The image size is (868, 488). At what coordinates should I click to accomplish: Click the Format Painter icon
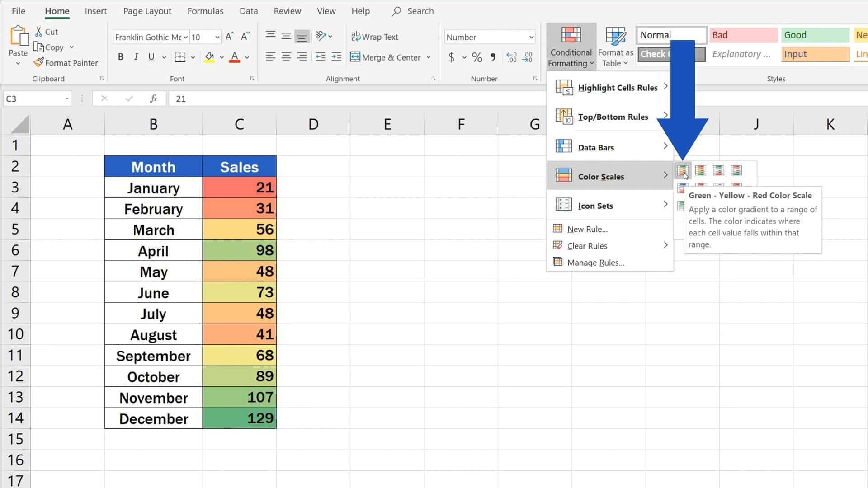click(39, 63)
